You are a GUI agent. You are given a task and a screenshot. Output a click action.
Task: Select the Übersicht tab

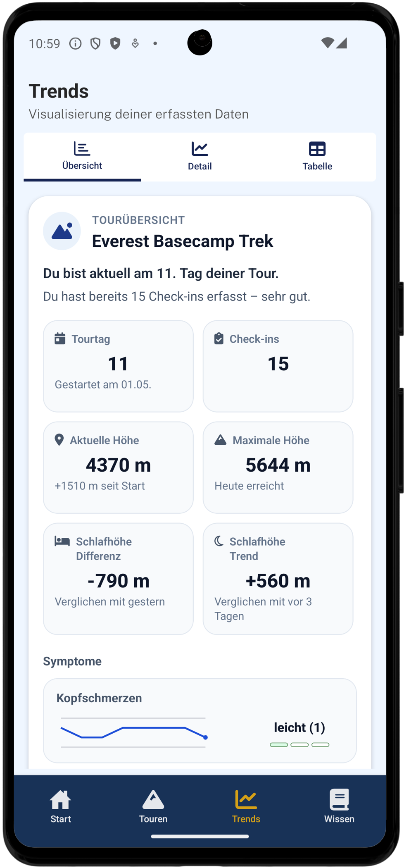pyautogui.click(x=82, y=157)
